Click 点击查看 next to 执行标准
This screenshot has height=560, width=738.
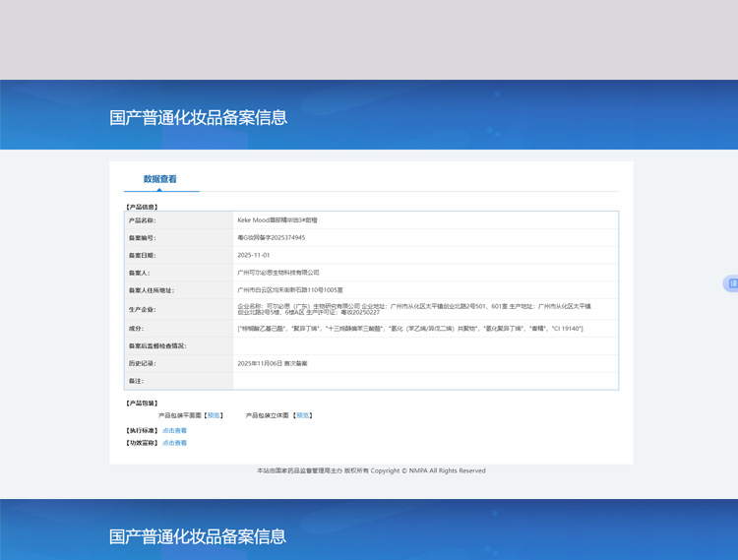pos(174,431)
